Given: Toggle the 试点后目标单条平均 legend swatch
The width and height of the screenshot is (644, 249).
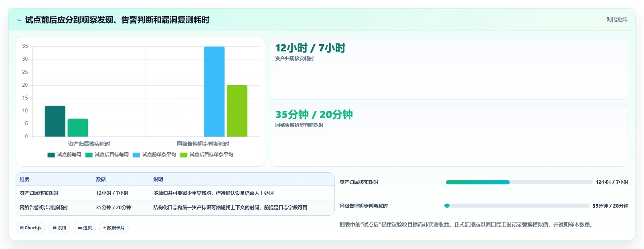Looking at the screenshot, I should tap(184, 155).
